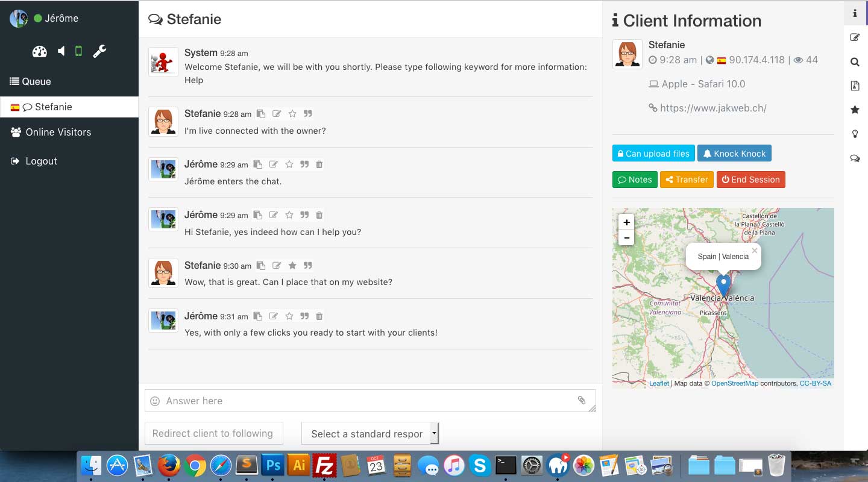Open the 'Select a standard response' dropdown
Screen dimensions: 868x482
click(370, 434)
